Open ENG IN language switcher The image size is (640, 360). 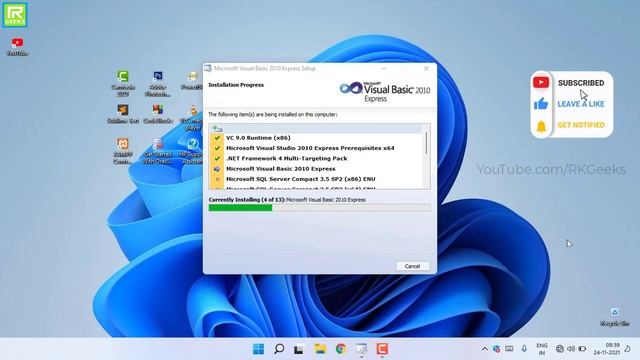click(x=542, y=349)
